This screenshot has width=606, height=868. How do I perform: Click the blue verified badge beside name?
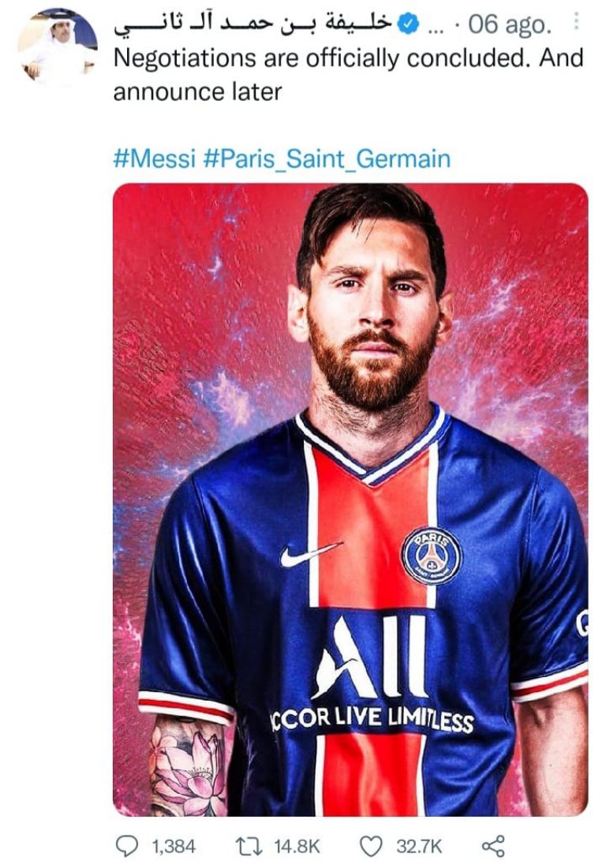(x=407, y=24)
